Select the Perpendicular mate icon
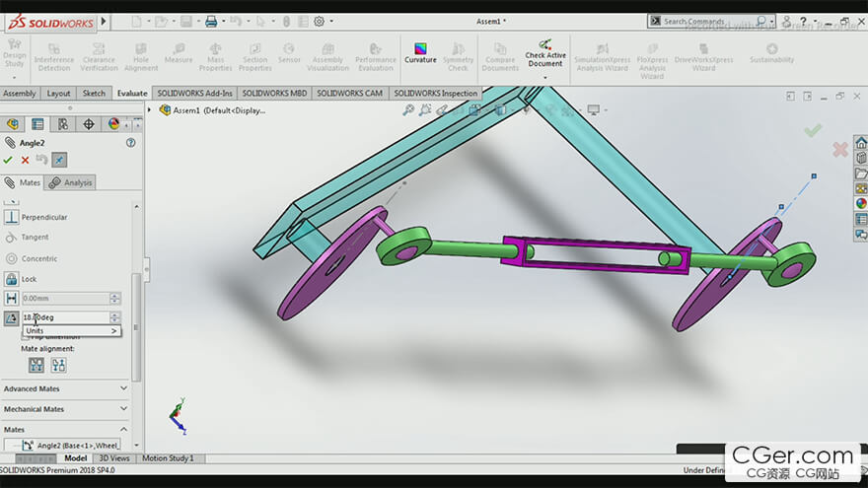This screenshot has height=488, width=868. [11, 217]
